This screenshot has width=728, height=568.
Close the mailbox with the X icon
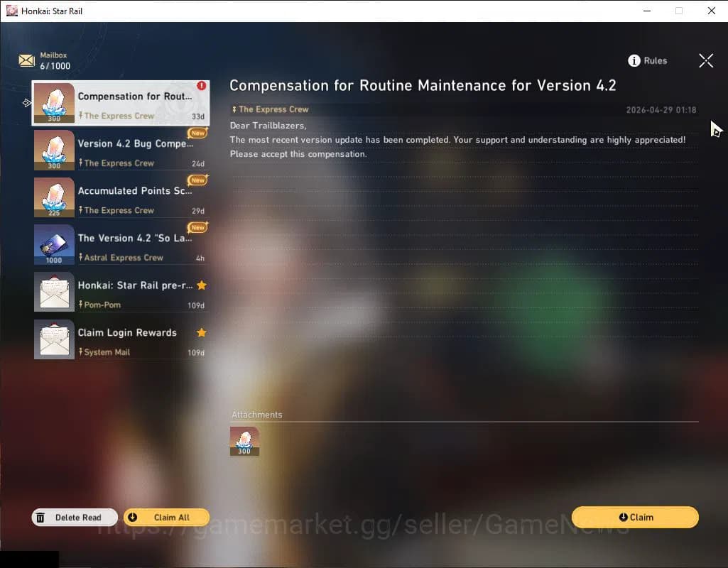tap(705, 61)
